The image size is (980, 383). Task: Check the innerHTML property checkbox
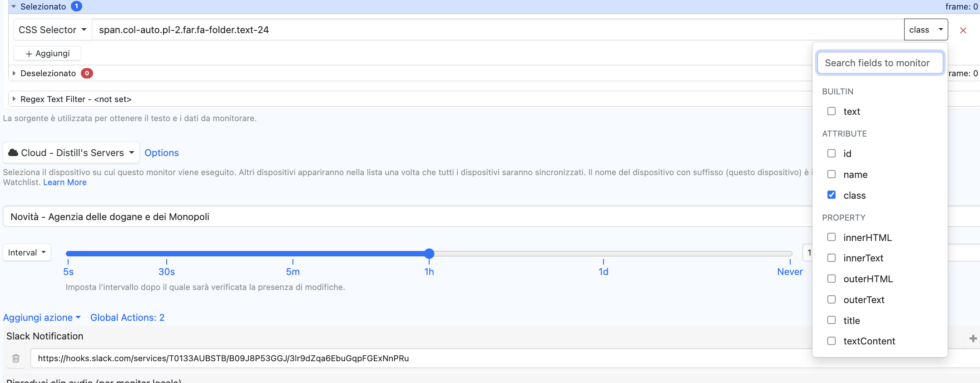coord(832,237)
